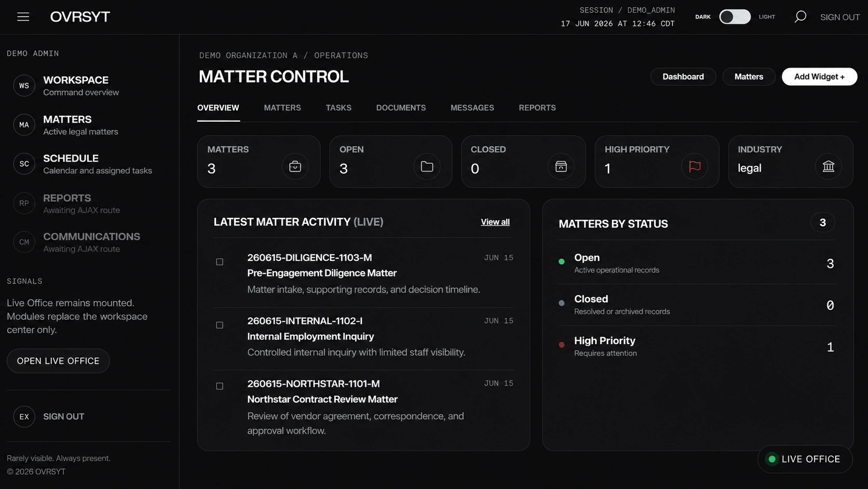
Task: Click the OVRSYT logo
Action: pos(80,17)
